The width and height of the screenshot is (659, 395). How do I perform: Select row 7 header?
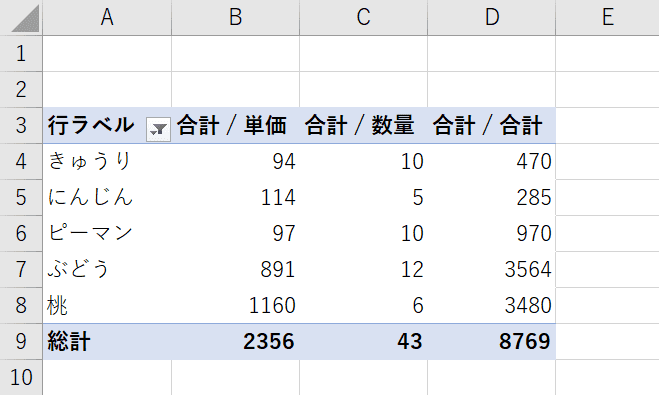(21, 269)
